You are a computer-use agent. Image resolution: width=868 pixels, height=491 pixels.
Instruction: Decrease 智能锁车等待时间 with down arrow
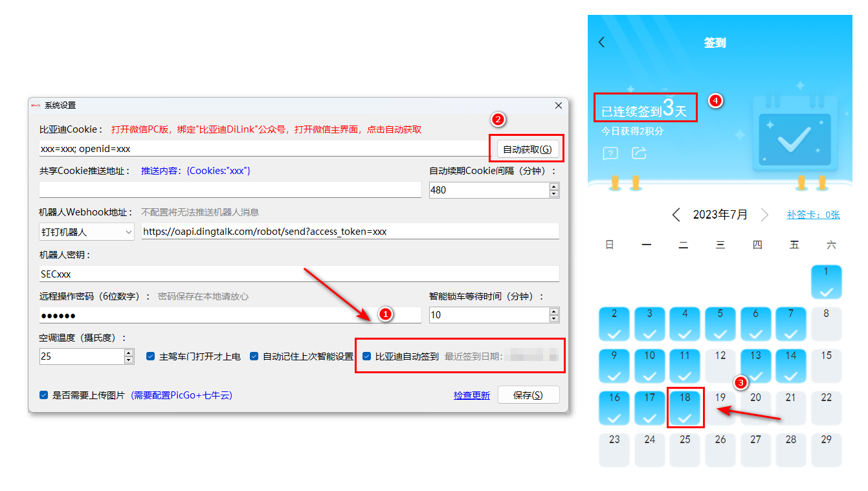tap(553, 318)
